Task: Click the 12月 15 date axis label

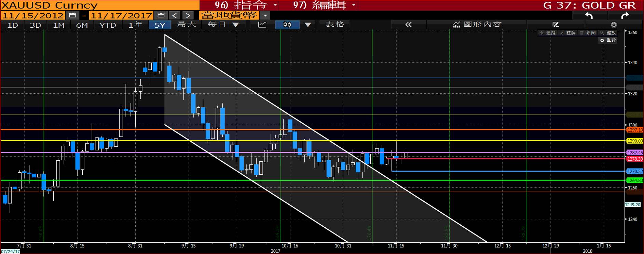Action: click(503, 246)
